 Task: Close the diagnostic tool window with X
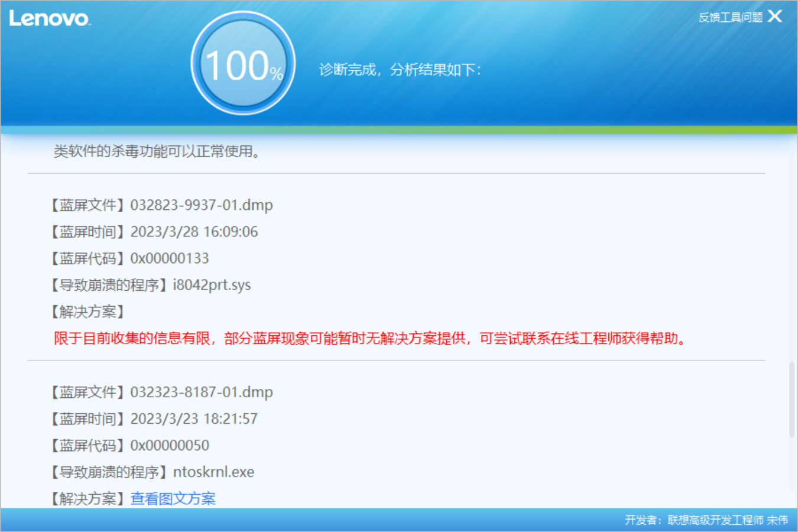coord(775,16)
